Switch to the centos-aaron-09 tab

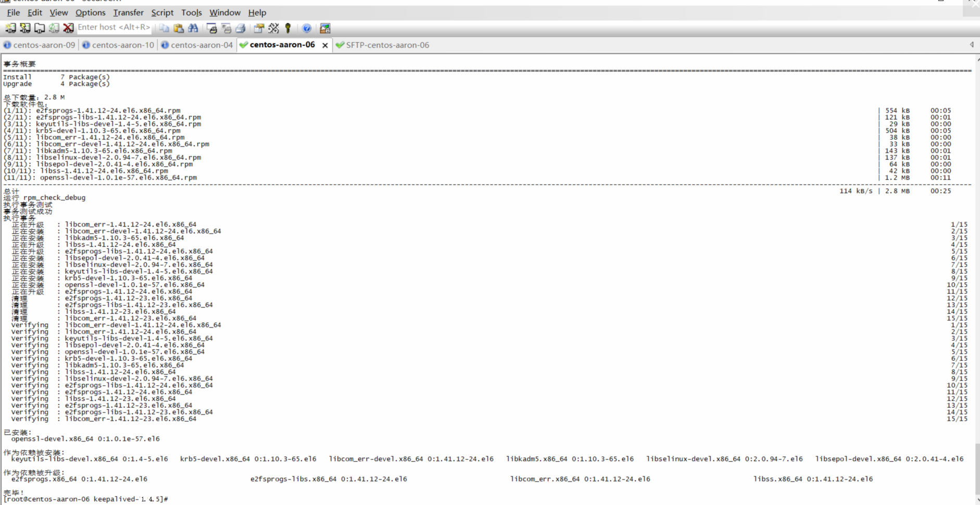click(x=40, y=45)
